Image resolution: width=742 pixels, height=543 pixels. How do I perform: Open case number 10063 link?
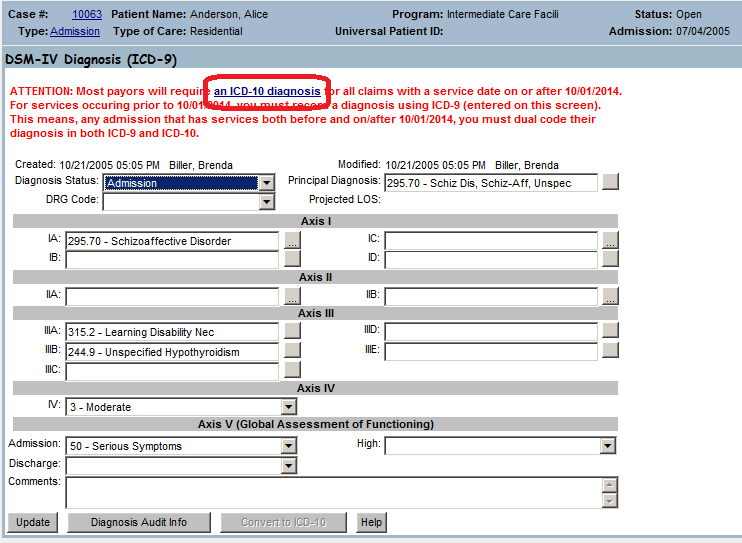click(87, 15)
